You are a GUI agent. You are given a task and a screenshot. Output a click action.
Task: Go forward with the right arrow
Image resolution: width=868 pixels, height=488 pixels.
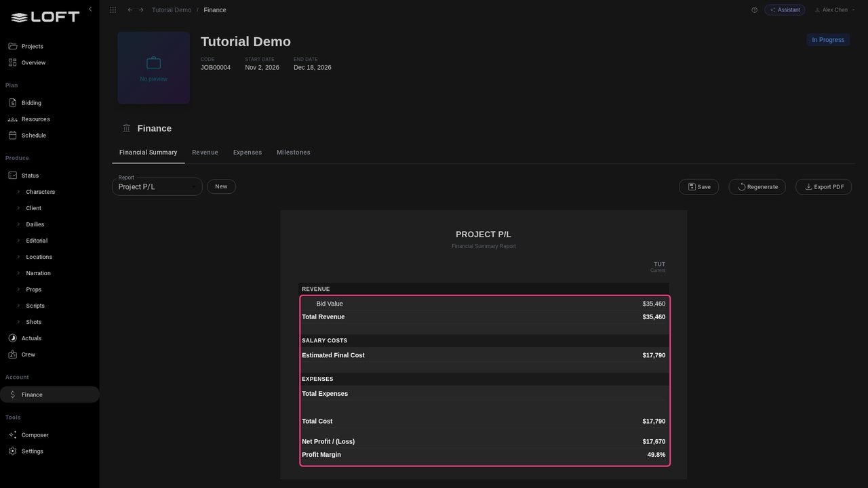coord(141,10)
